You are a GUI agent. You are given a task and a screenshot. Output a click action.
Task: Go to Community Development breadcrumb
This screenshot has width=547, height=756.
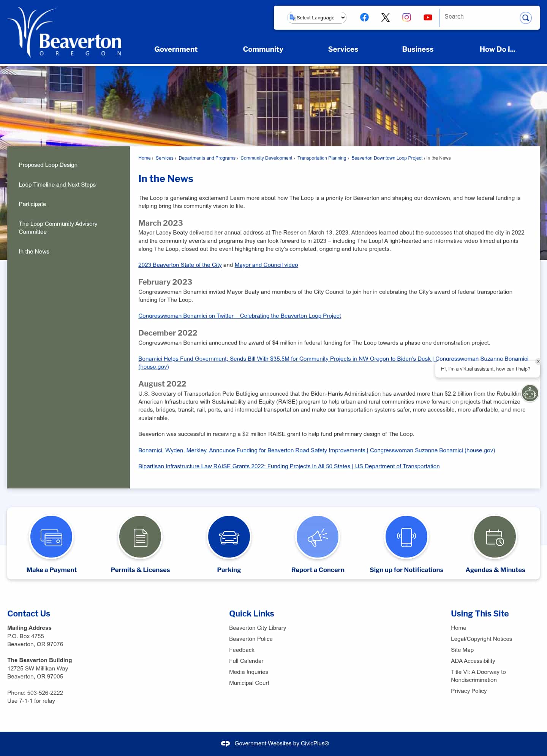(x=266, y=158)
